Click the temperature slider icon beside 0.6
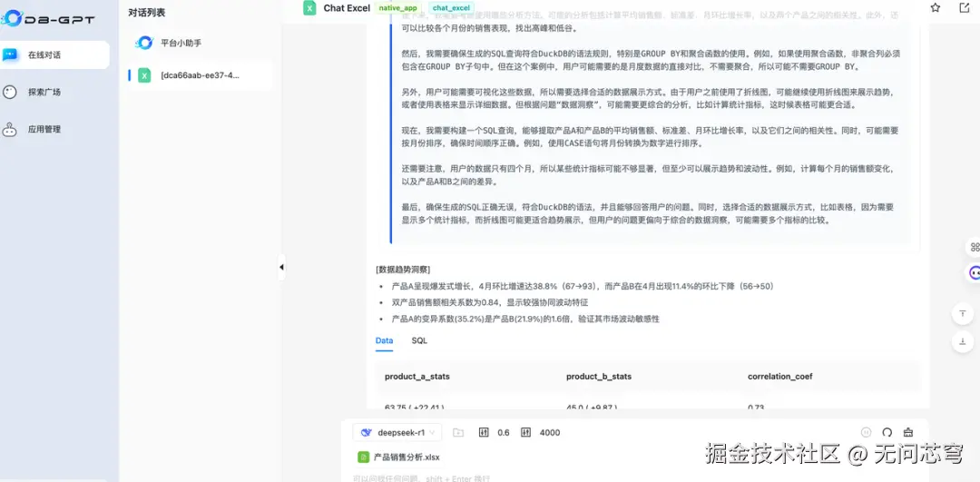This screenshot has width=980, height=482. click(x=484, y=433)
